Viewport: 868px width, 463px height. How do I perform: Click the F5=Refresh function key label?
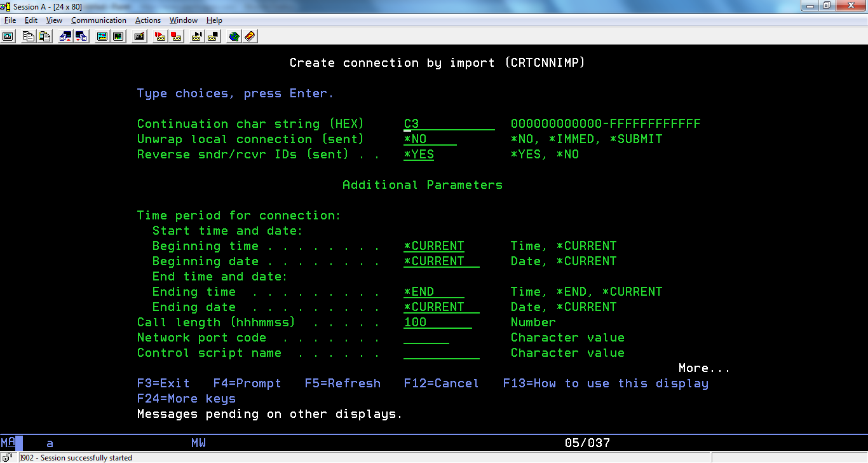[x=342, y=384]
